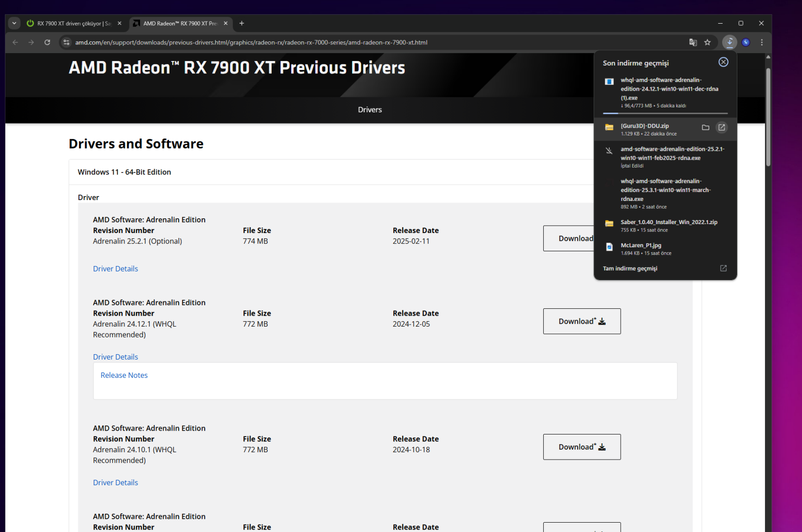Bookmark this page with the star icon
The image size is (802, 532).
point(707,42)
